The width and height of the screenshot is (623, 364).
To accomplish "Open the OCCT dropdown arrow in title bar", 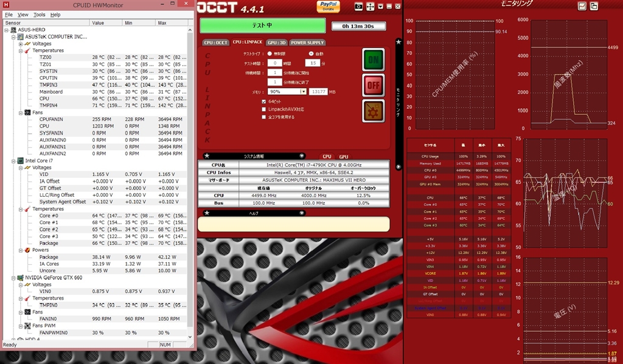I will pos(381,7).
